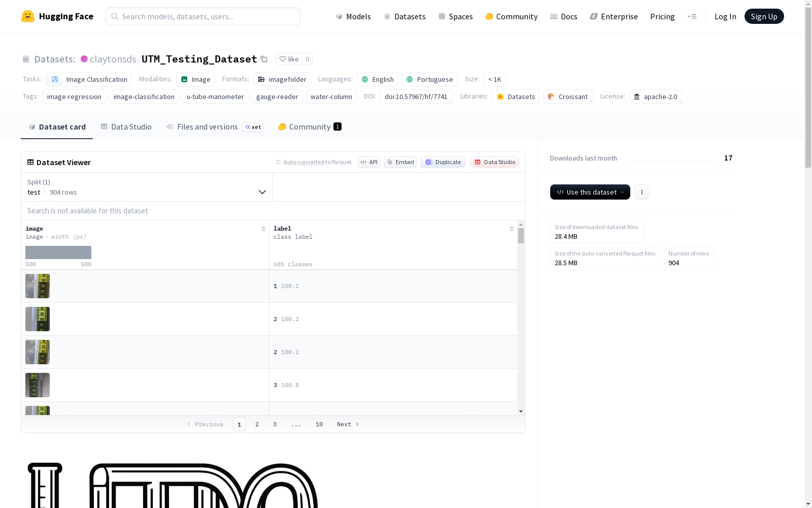Open the claytonsds profile link
The width and height of the screenshot is (812, 508).
pyautogui.click(x=113, y=59)
